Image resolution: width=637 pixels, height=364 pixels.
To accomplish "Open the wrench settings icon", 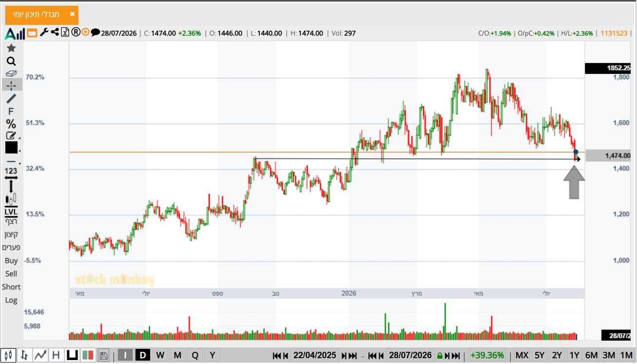I will click(43, 33).
